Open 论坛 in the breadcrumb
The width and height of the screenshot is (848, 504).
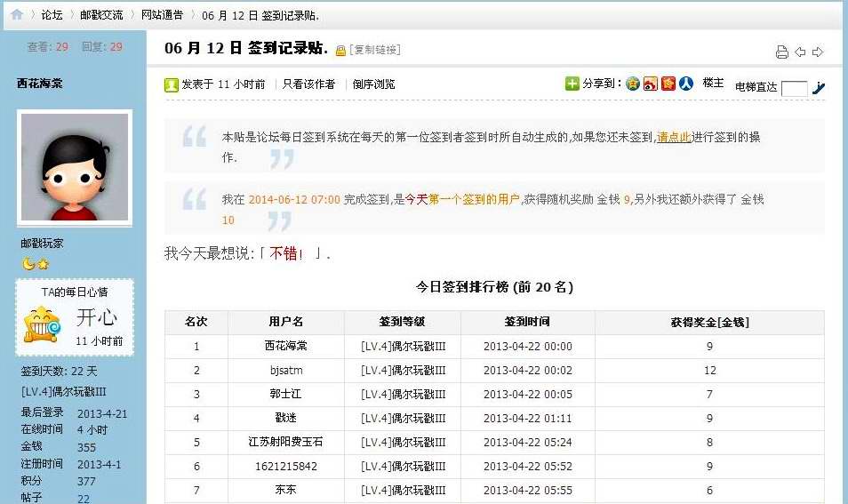point(52,15)
